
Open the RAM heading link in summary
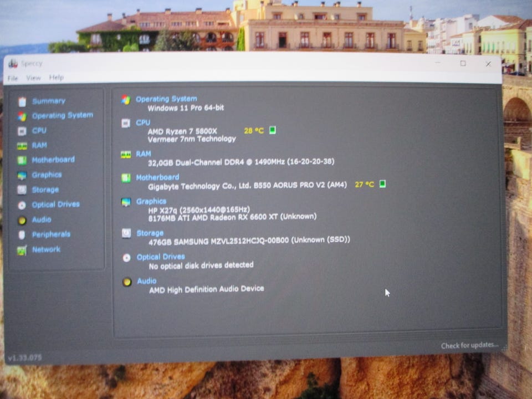(x=143, y=154)
